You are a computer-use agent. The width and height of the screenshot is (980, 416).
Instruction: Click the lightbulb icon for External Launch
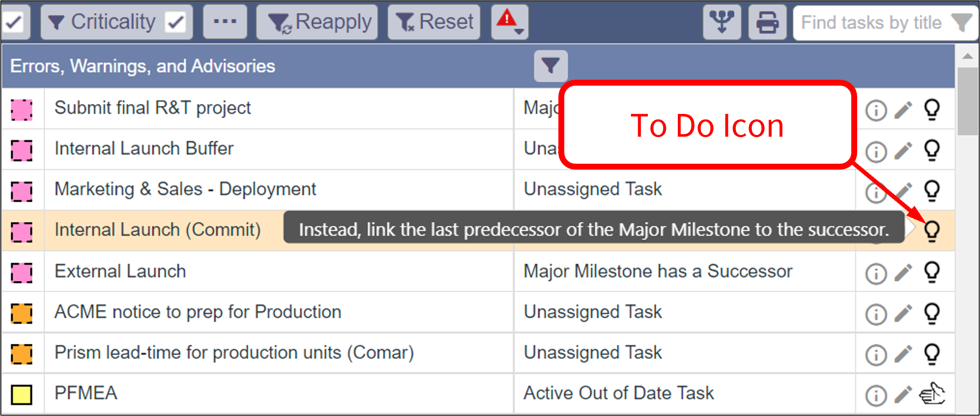coord(932,272)
